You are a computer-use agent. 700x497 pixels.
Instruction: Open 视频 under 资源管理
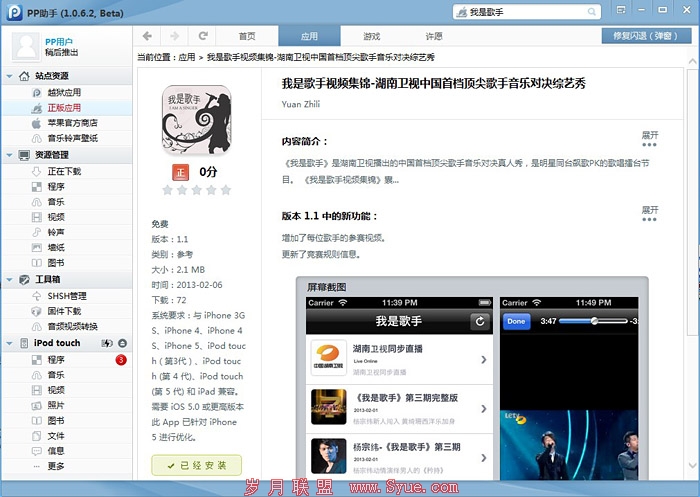point(67,217)
